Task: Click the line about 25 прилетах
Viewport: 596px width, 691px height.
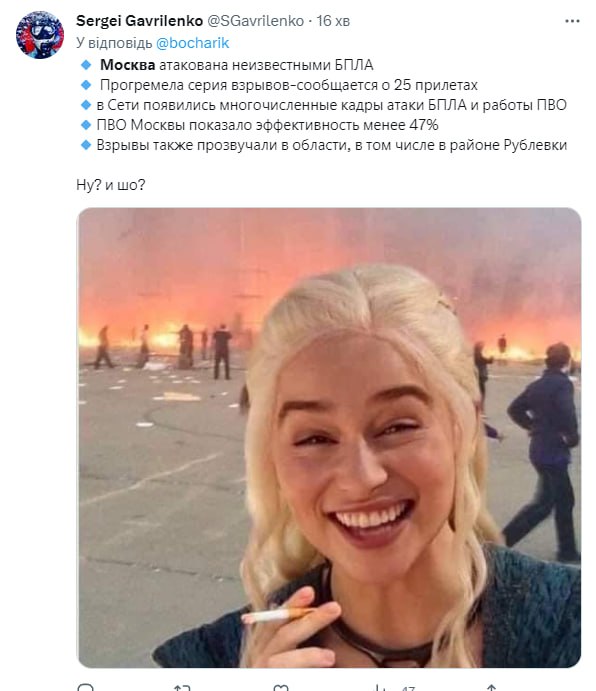Action: coord(289,85)
